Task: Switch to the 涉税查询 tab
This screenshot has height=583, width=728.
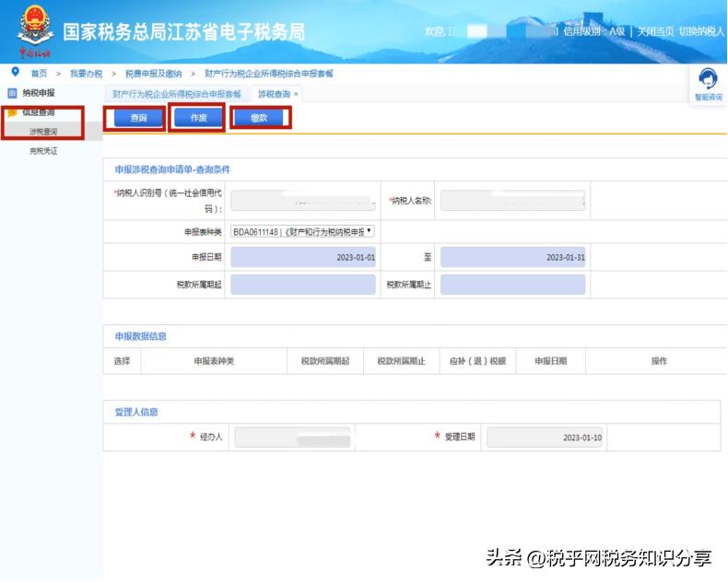Action: 274,94
